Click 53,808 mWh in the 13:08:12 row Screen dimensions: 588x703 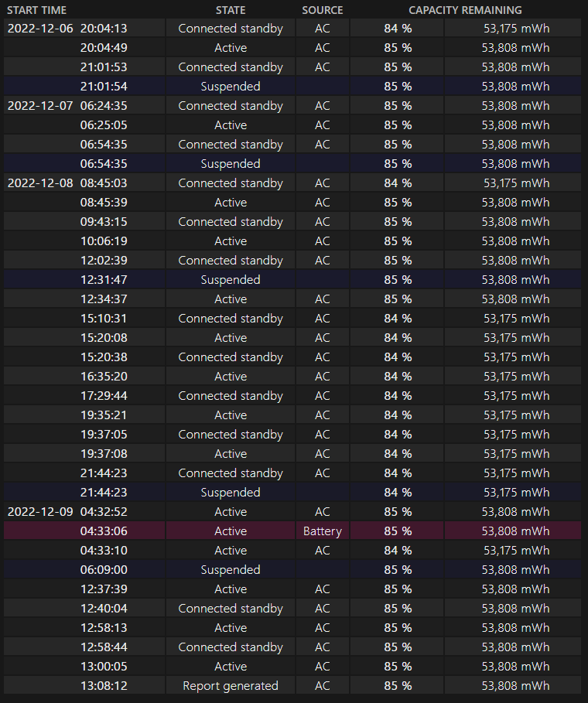[515, 685]
